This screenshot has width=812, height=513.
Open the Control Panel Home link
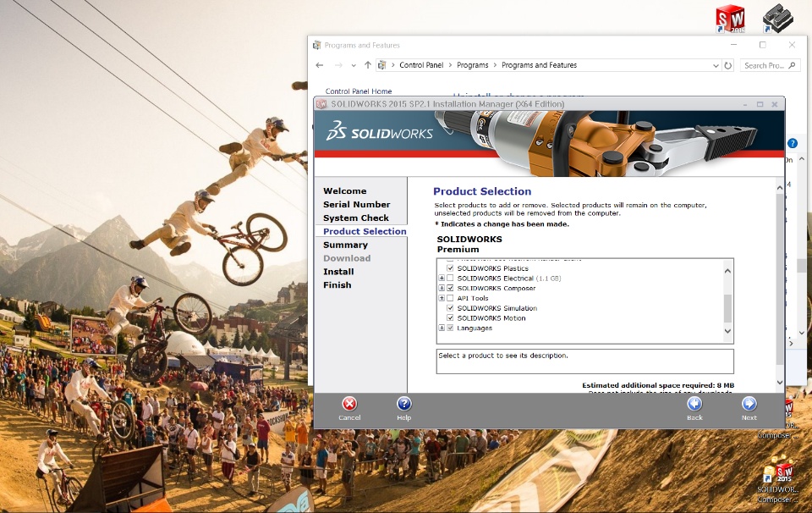[359, 91]
